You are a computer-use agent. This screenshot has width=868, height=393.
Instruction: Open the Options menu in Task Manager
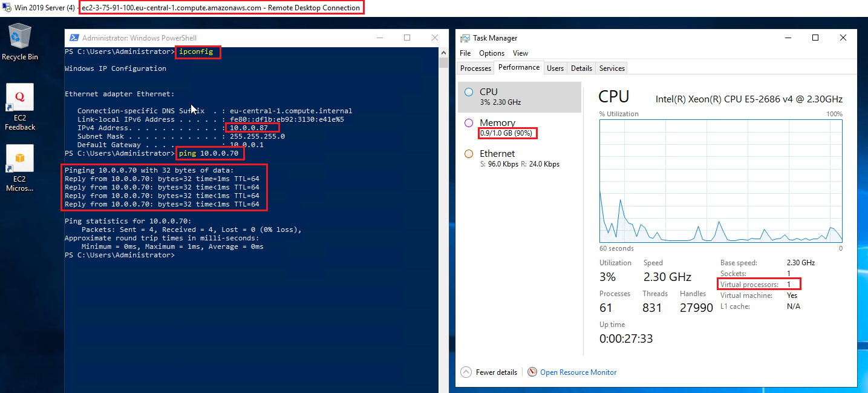[x=492, y=53]
